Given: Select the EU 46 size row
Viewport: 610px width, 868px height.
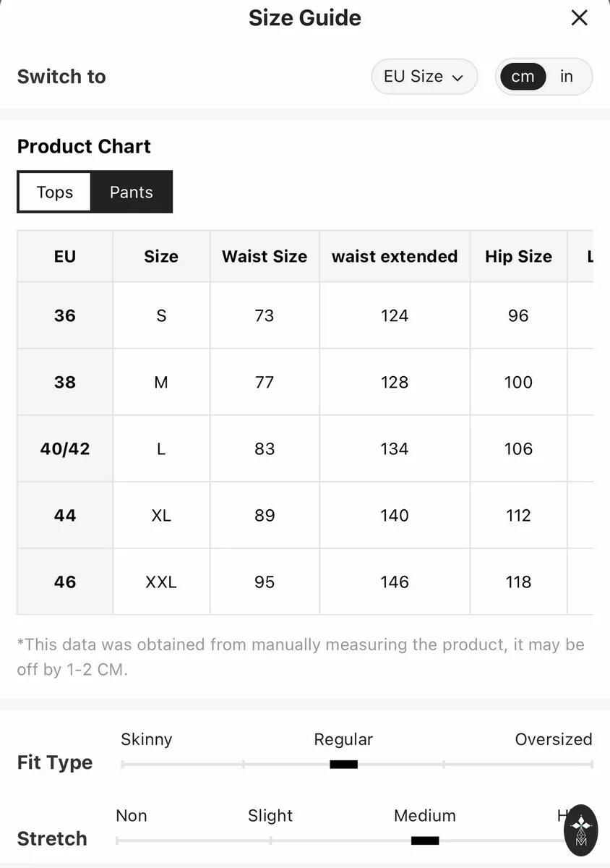Looking at the screenshot, I should [x=305, y=582].
